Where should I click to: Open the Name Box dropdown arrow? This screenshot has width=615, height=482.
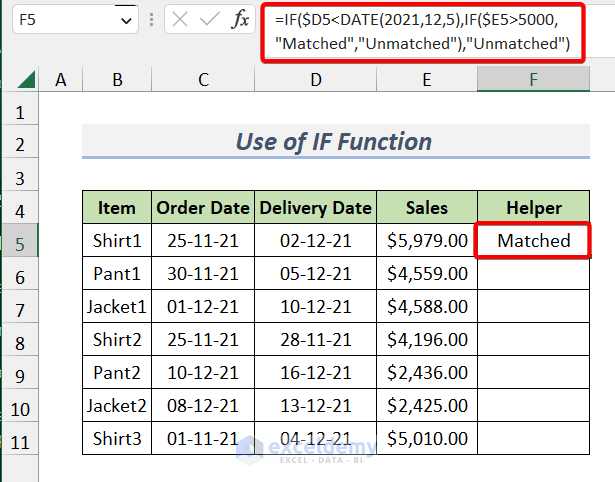(x=125, y=19)
